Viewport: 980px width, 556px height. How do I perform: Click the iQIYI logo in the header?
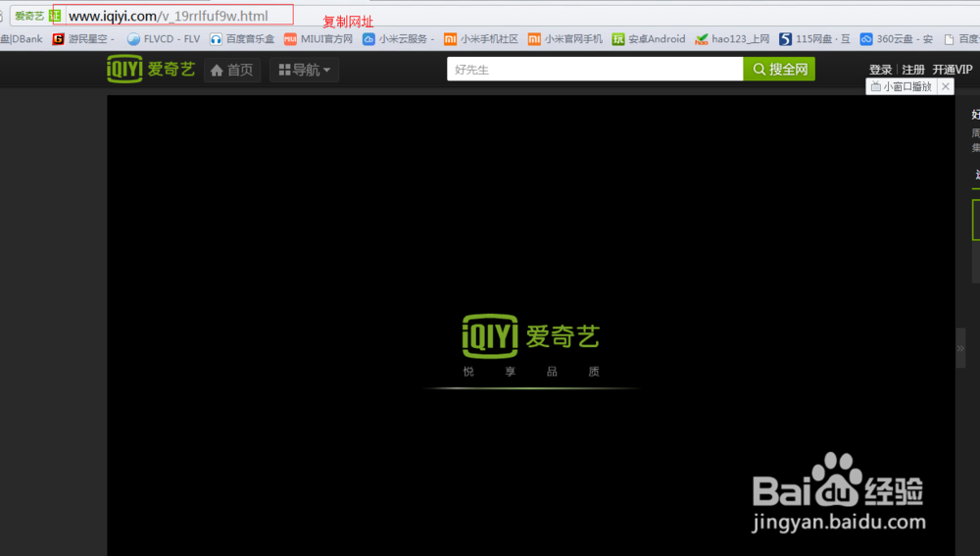pyautogui.click(x=151, y=69)
